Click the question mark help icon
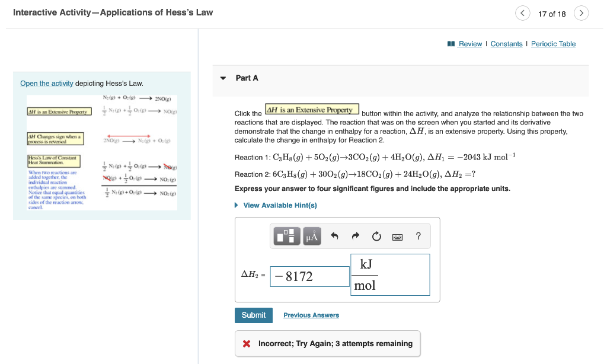The image size is (607, 364). coord(417,235)
